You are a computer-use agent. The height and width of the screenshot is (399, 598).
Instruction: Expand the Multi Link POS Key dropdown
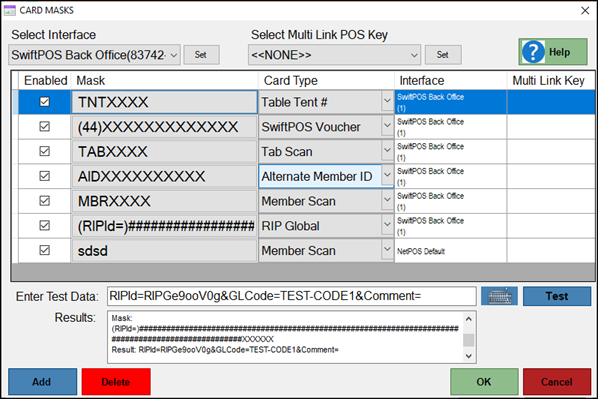pyautogui.click(x=334, y=55)
